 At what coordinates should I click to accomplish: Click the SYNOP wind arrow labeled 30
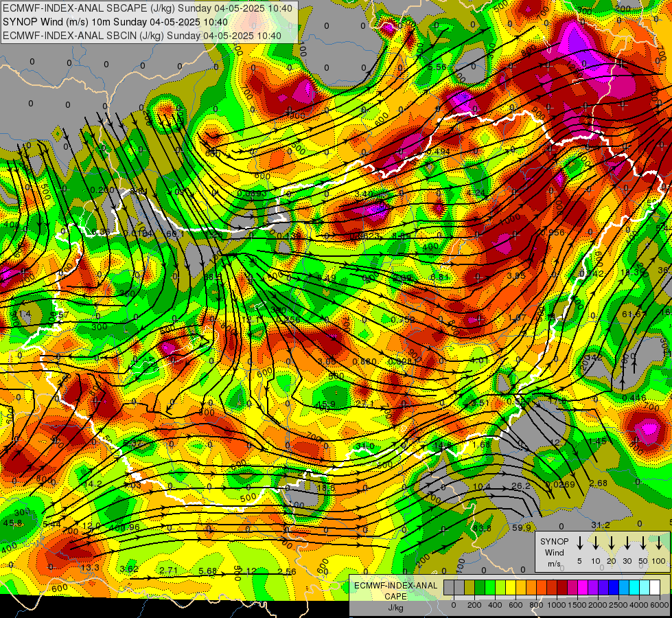click(x=627, y=543)
